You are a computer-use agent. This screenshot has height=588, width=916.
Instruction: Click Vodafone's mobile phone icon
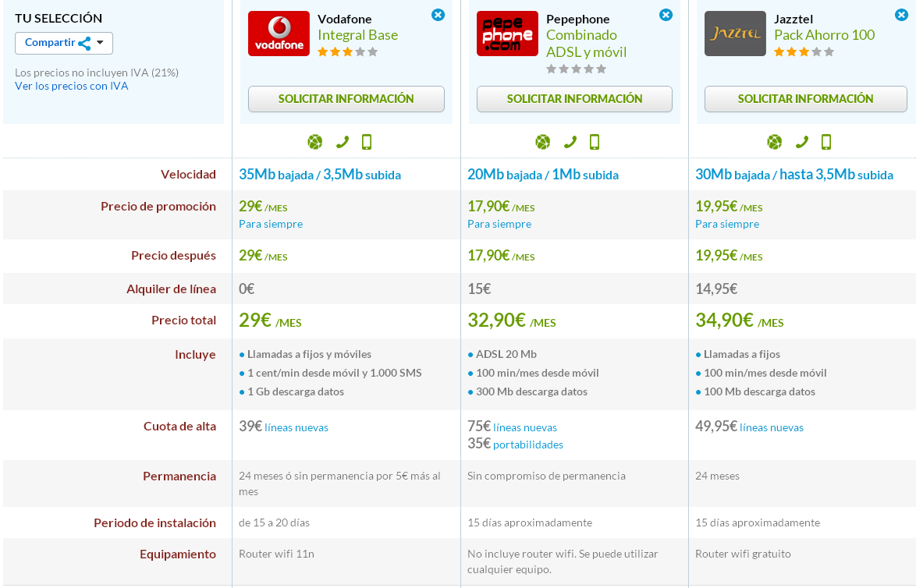click(x=366, y=142)
